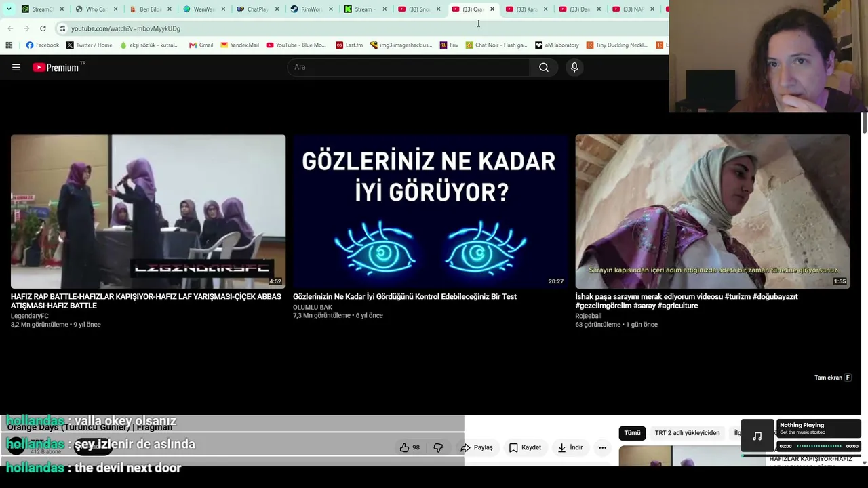
Task: Open the Twitter / Home bookmark
Action: pyautogui.click(x=90, y=45)
